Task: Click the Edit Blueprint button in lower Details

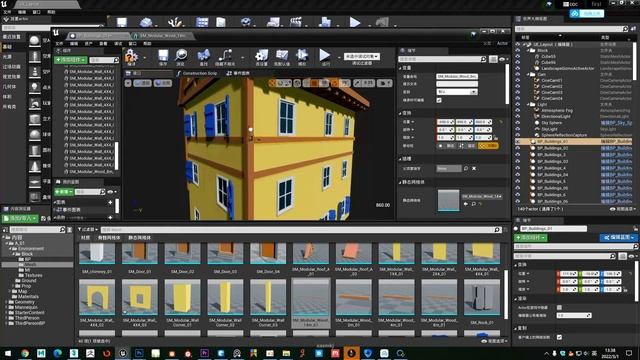Action: point(619,238)
